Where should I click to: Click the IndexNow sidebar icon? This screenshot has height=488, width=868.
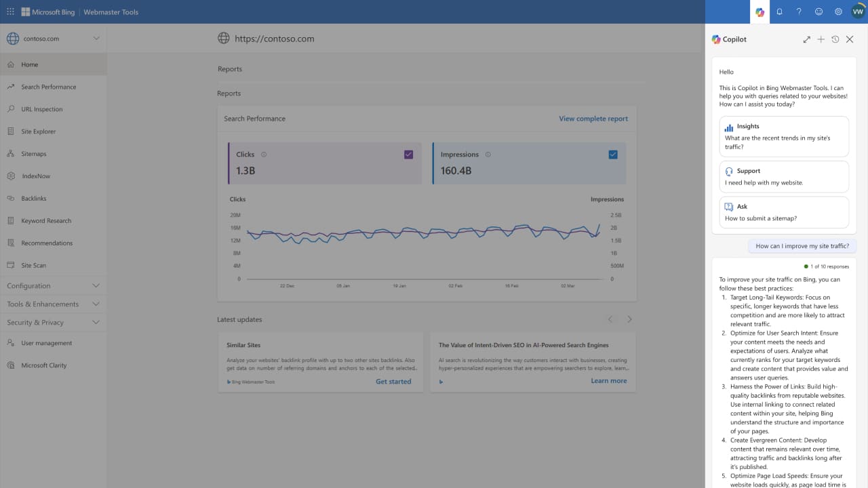coord(11,176)
